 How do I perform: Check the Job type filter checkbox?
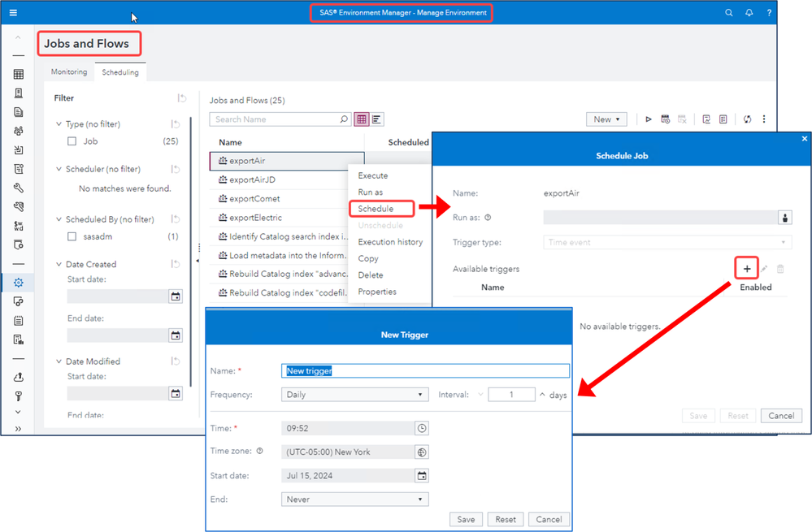(x=72, y=141)
